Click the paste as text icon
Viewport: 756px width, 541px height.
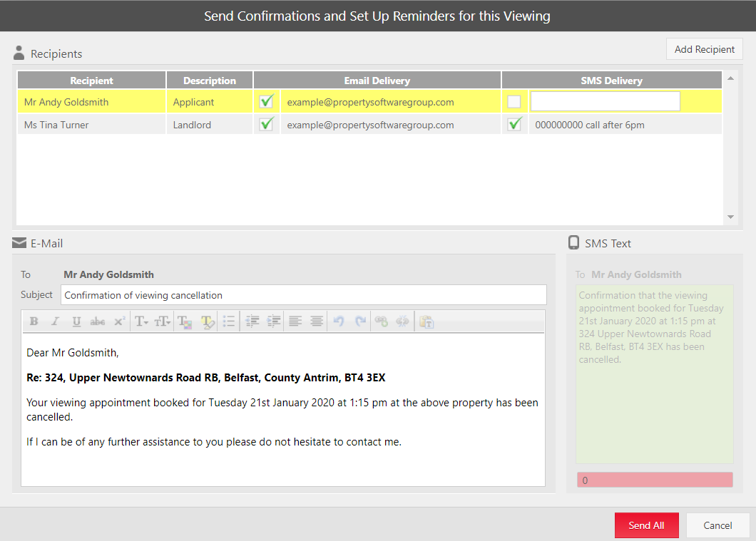coord(426,321)
